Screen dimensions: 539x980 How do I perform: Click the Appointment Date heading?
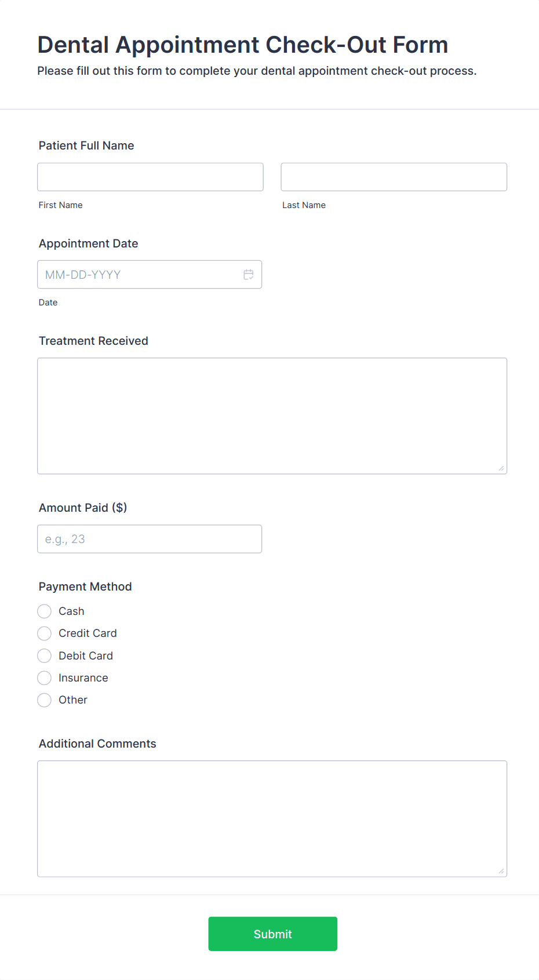tap(88, 243)
